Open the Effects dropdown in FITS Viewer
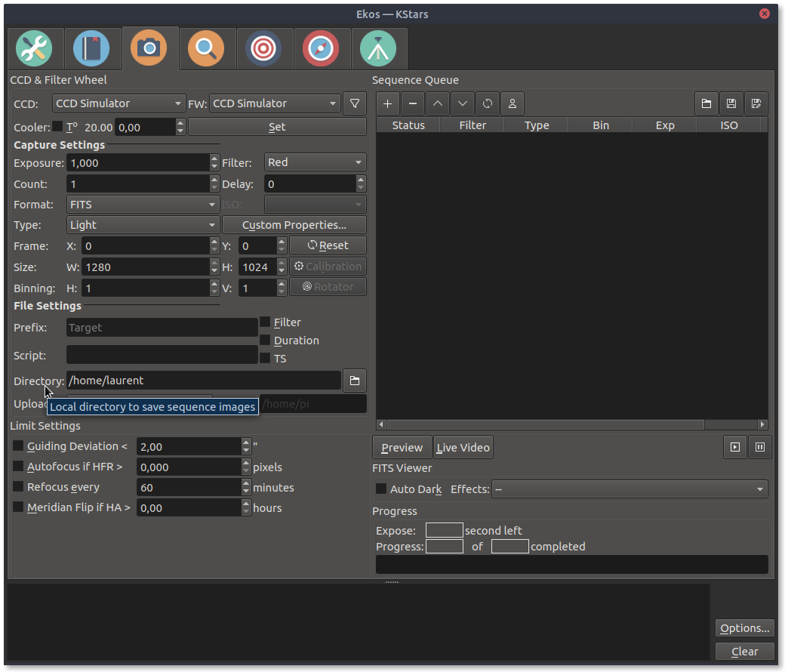 (x=629, y=489)
